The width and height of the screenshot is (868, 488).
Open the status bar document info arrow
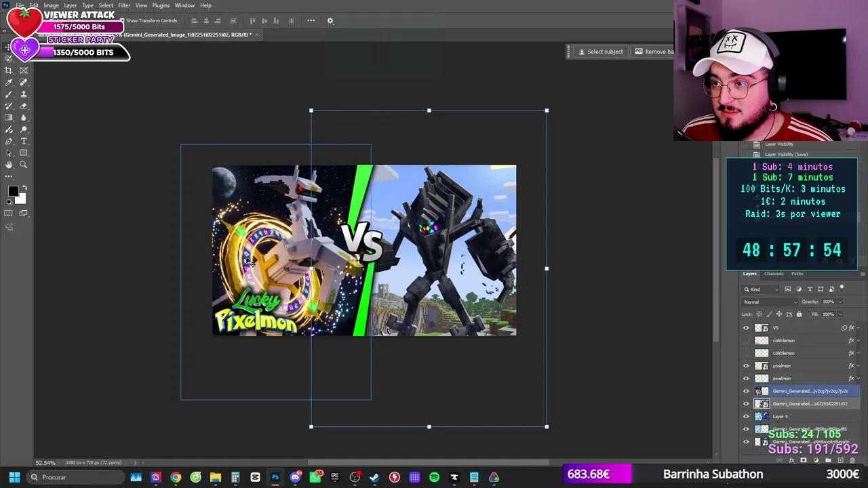coord(134,463)
